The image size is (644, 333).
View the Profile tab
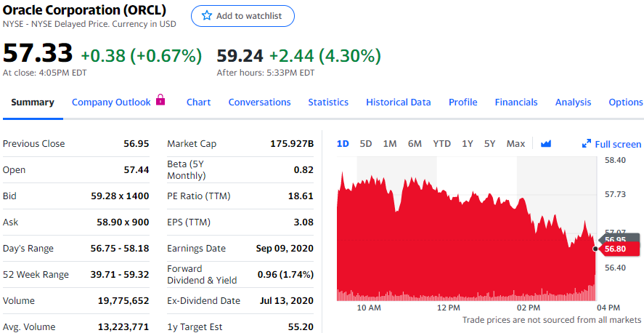click(x=463, y=103)
